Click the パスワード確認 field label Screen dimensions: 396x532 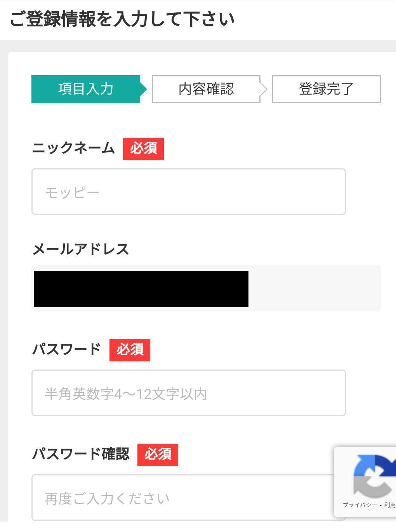point(81,454)
